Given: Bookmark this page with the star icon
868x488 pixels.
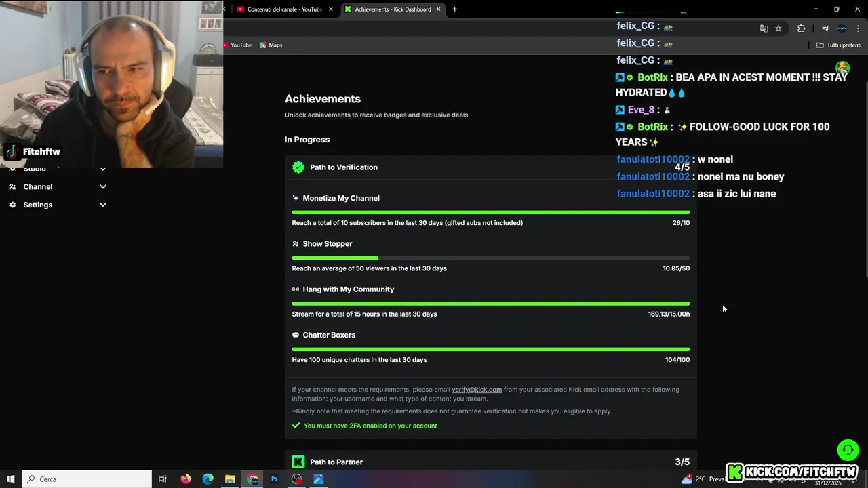Looking at the screenshot, I should (778, 28).
